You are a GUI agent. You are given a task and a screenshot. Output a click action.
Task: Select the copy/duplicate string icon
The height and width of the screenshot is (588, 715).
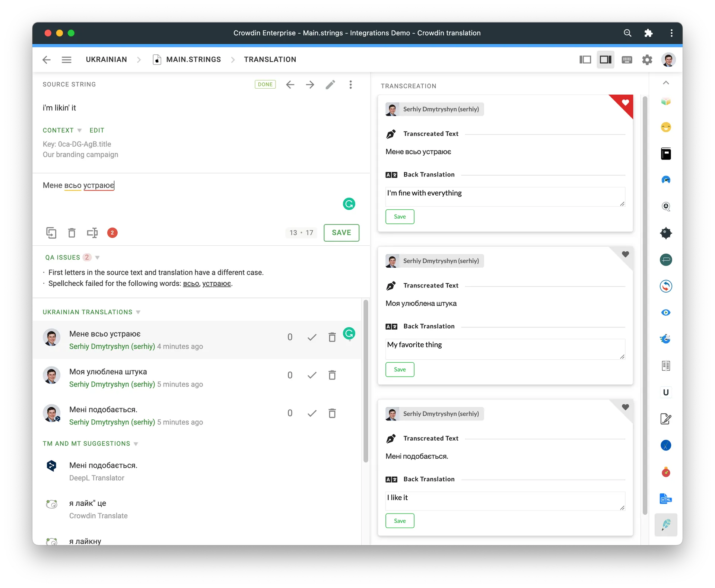(51, 232)
